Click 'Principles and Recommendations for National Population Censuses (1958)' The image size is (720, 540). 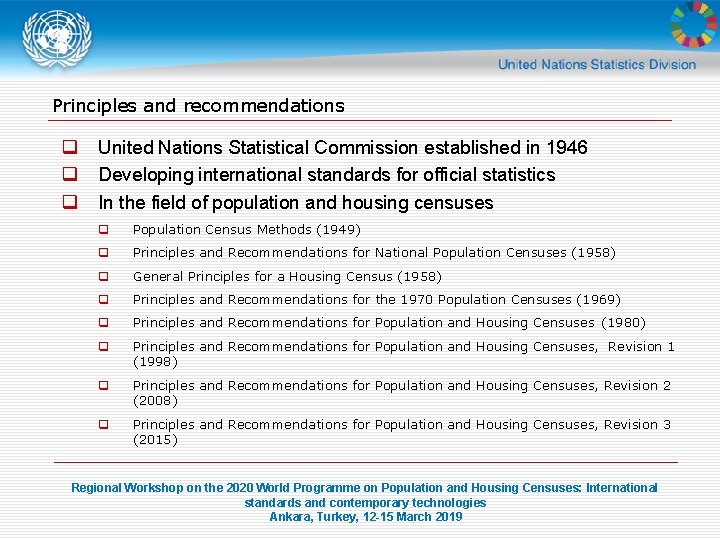click(374, 253)
